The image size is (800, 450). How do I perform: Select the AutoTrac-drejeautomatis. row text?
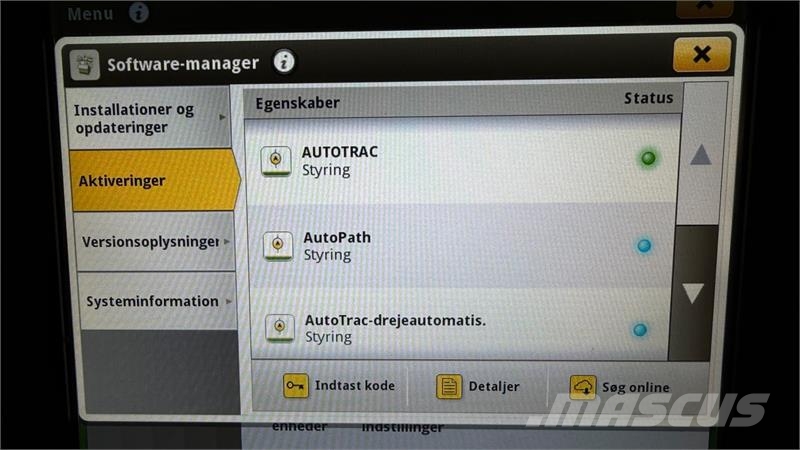click(395, 329)
